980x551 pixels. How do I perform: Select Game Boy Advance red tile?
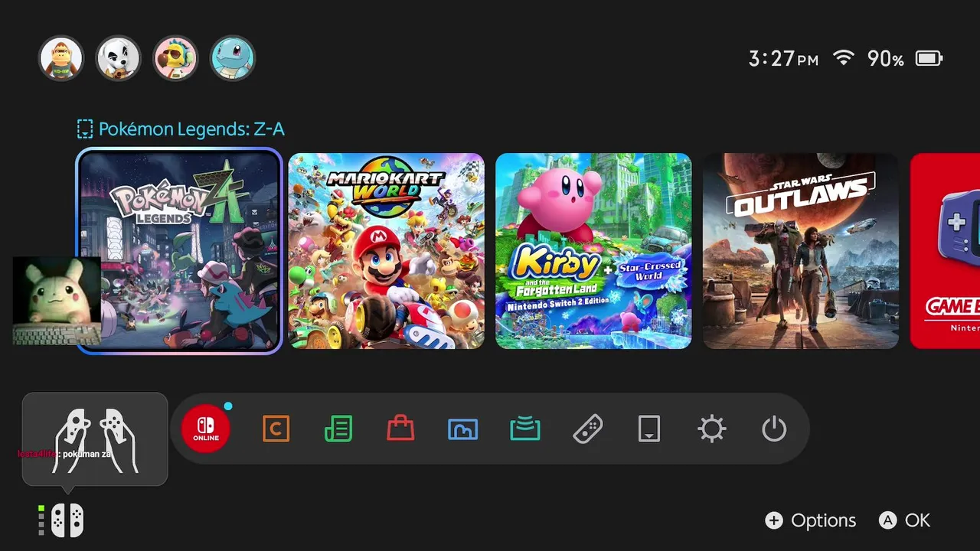pos(945,251)
